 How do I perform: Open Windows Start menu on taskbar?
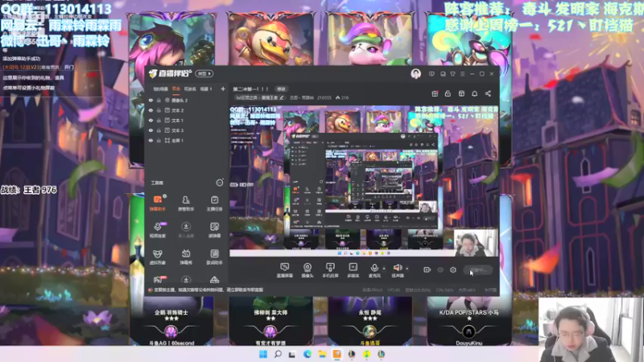click(263, 354)
